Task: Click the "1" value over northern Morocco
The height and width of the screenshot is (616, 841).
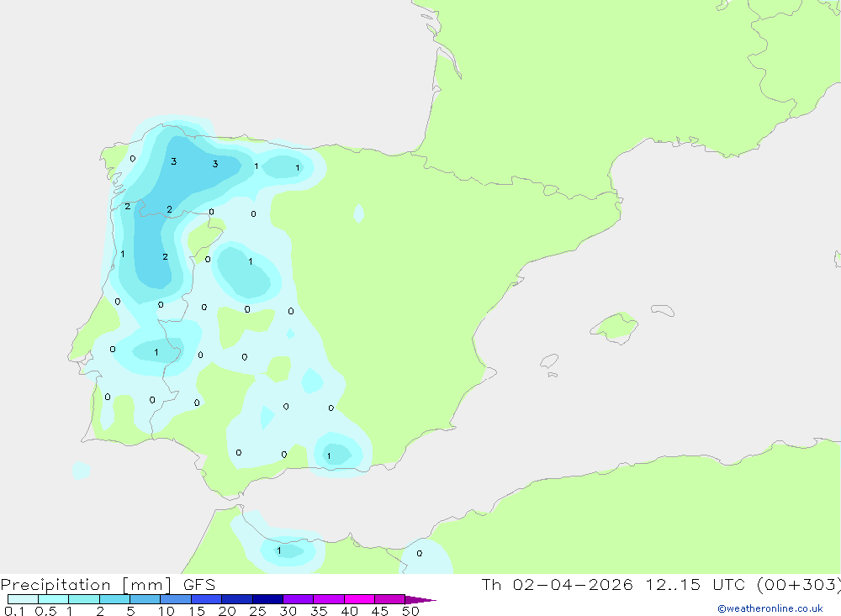Action: point(279,550)
